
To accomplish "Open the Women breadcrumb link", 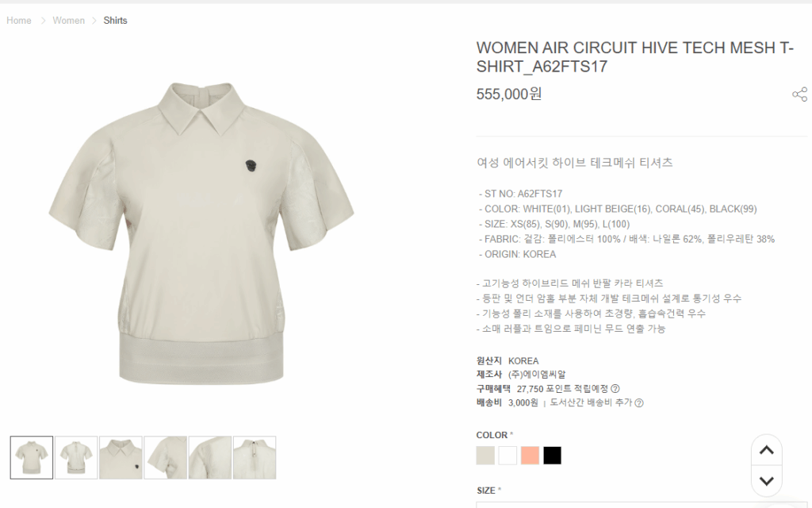I will point(68,20).
